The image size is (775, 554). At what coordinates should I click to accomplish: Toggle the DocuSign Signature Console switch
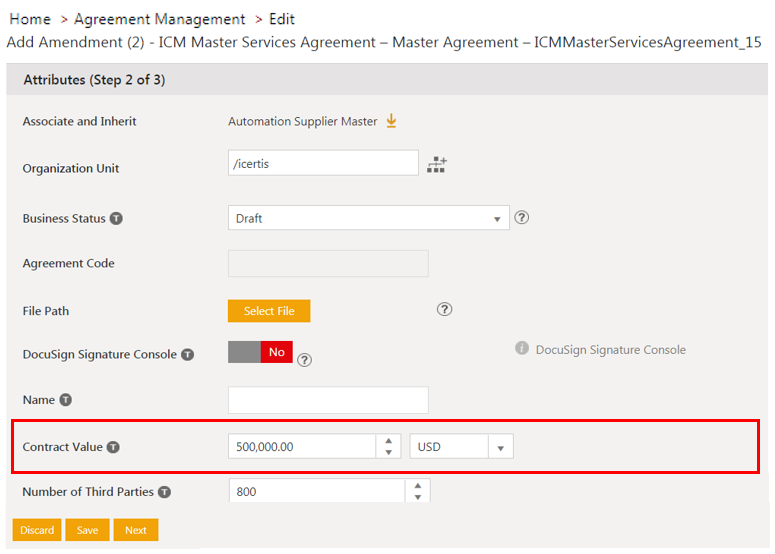(260, 352)
